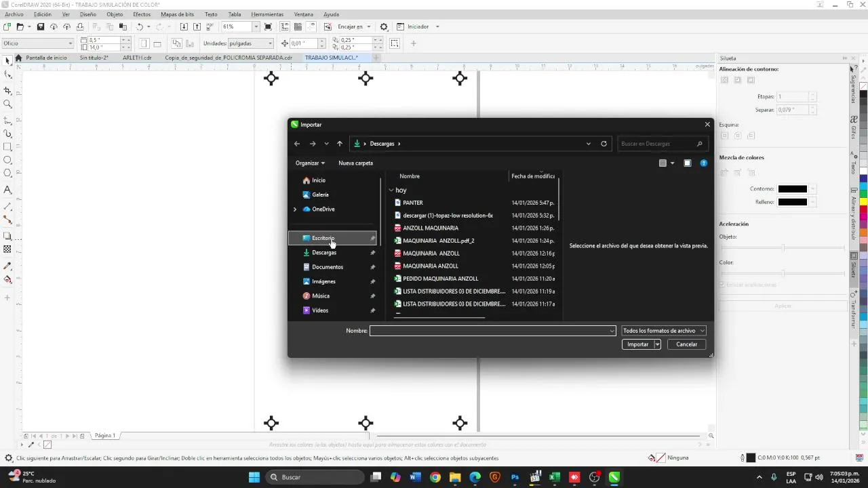Open Excel from the taskbar
The height and width of the screenshot is (488, 868).
point(555,477)
